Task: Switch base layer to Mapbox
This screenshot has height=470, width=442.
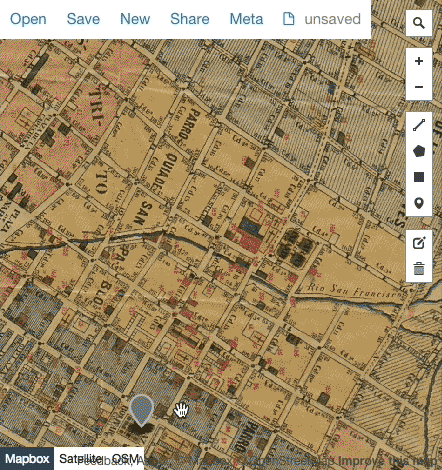Action: [x=27, y=459]
